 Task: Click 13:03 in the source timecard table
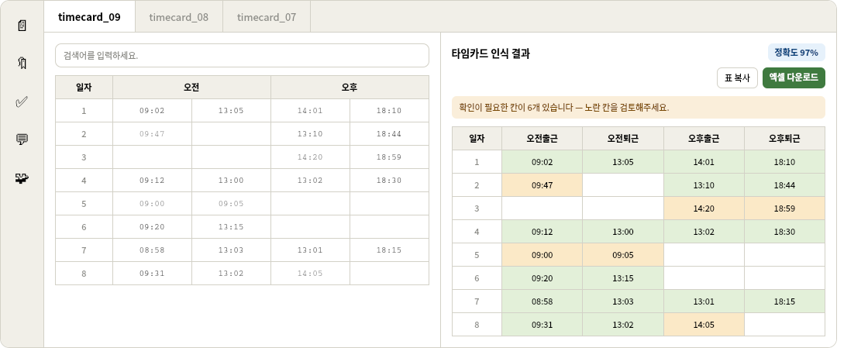tap(231, 250)
